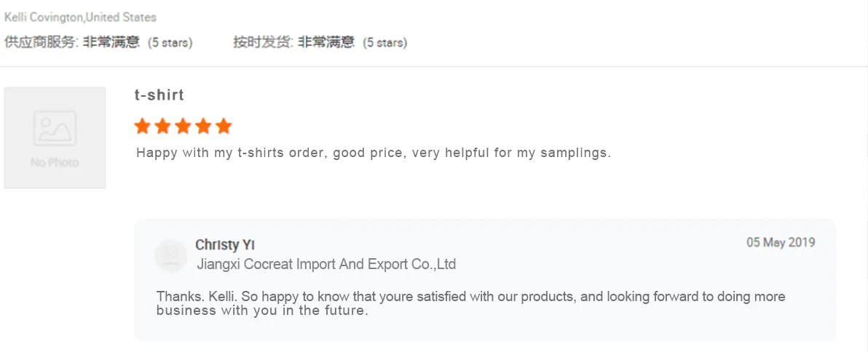Click the third (middle) orange star
The height and width of the screenshot is (352, 868).
(184, 127)
